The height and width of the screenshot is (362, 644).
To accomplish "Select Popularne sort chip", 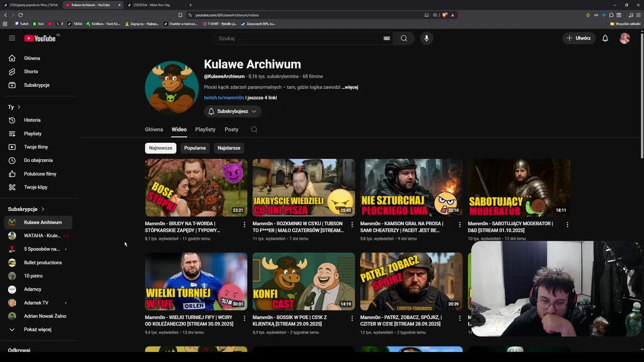I will [x=195, y=148].
